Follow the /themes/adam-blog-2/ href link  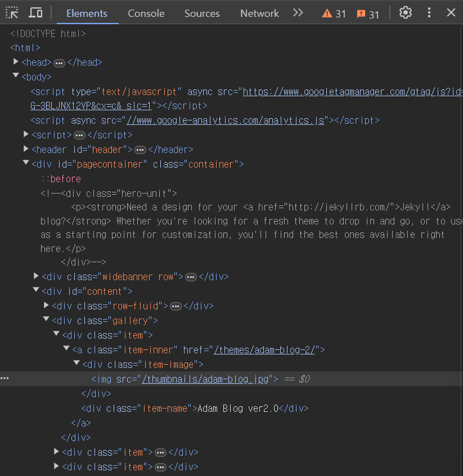(x=264, y=350)
